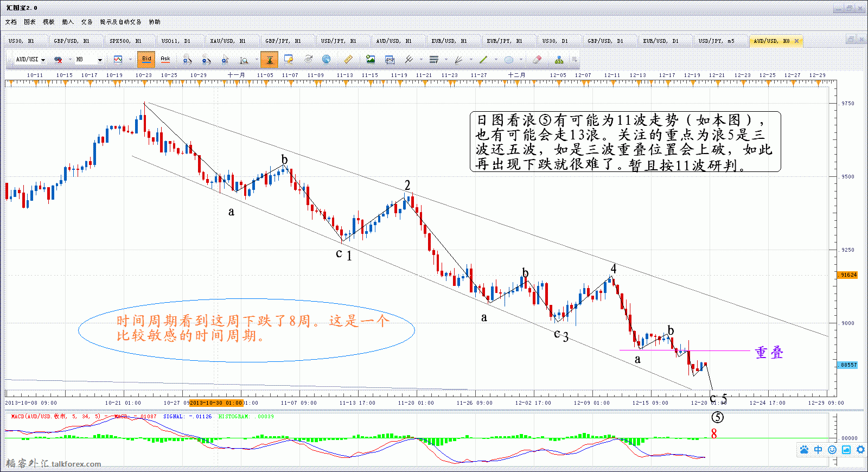This screenshot has height=472, width=868.
Task: Close the AUD/USD, H8 chart tab
Action: tap(796, 41)
